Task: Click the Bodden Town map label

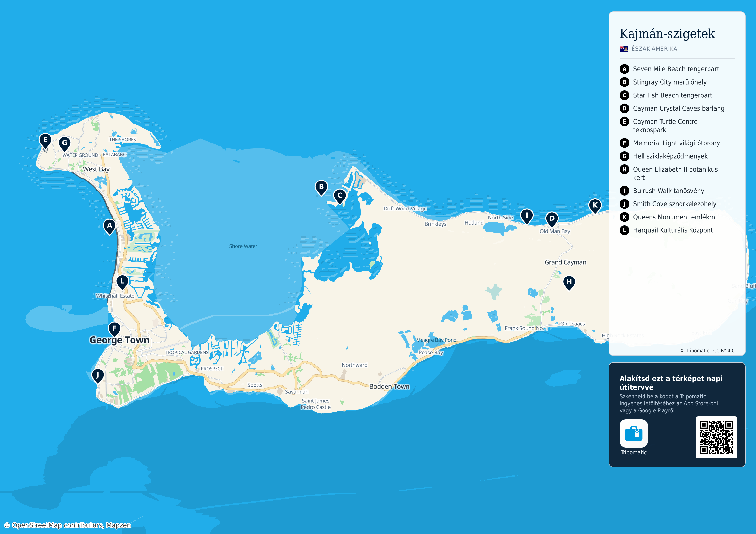Action: (x=389, y=386)
